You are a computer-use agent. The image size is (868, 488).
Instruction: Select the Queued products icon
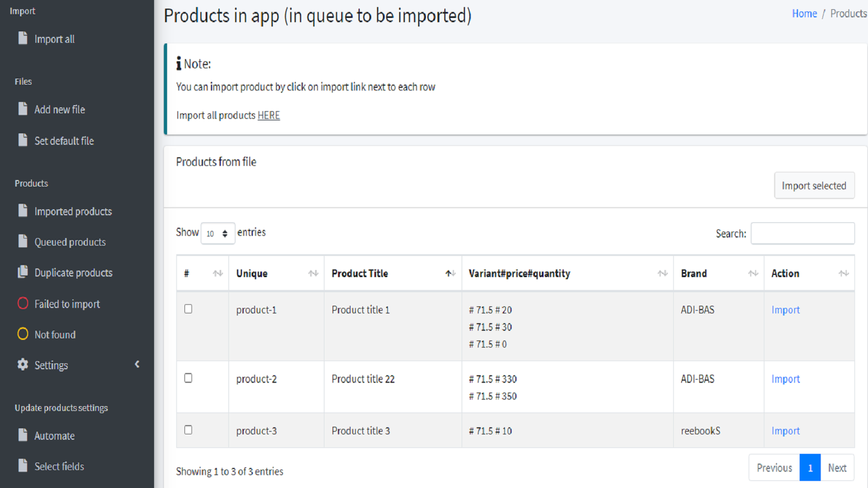point(23,241)
